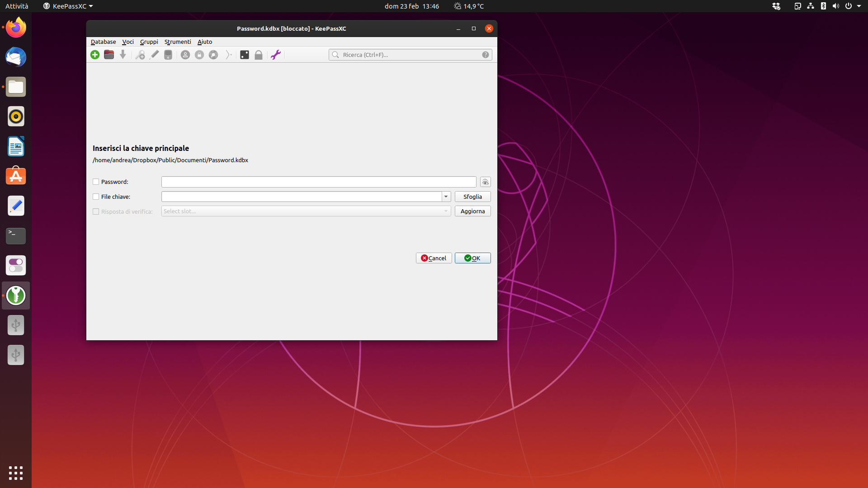Add a new entry with the key icon
Viewport: 868px width, 488px height.
click(140, 55)
